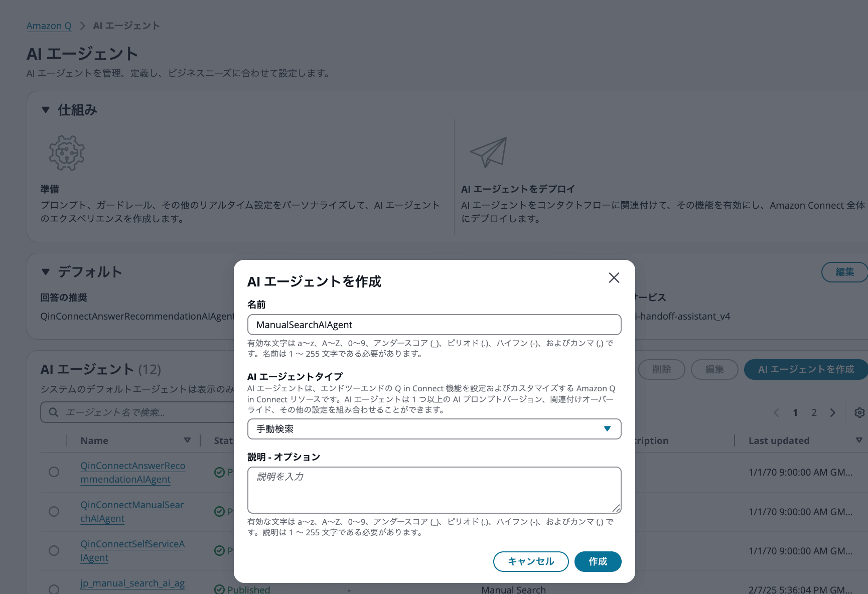Click the Name column header text
Screen dimensions: 868x594
click(x=94, y=440)
